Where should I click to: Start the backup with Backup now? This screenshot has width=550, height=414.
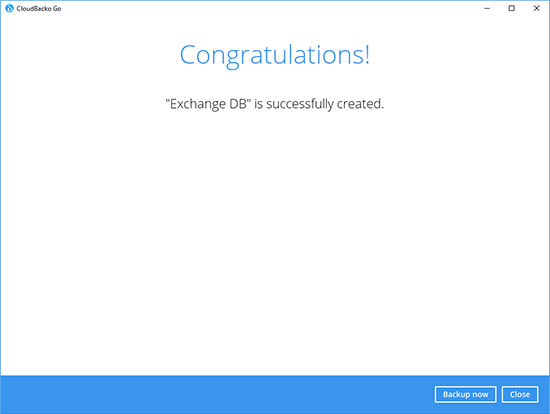click(465, 394)
